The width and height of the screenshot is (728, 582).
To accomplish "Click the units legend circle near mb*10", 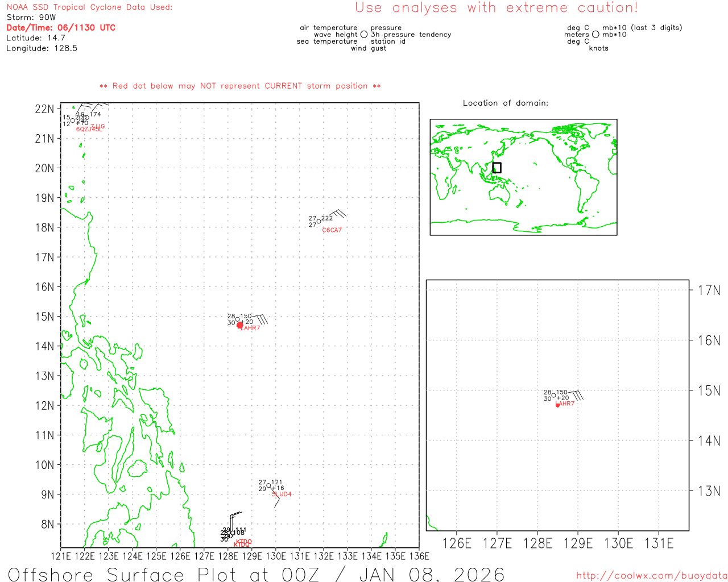I will tap(595, 35).
